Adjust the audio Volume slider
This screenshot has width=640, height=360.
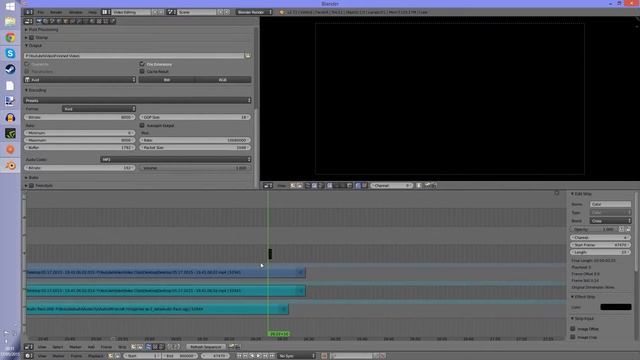pyautogui.click(x=195, y=168)
